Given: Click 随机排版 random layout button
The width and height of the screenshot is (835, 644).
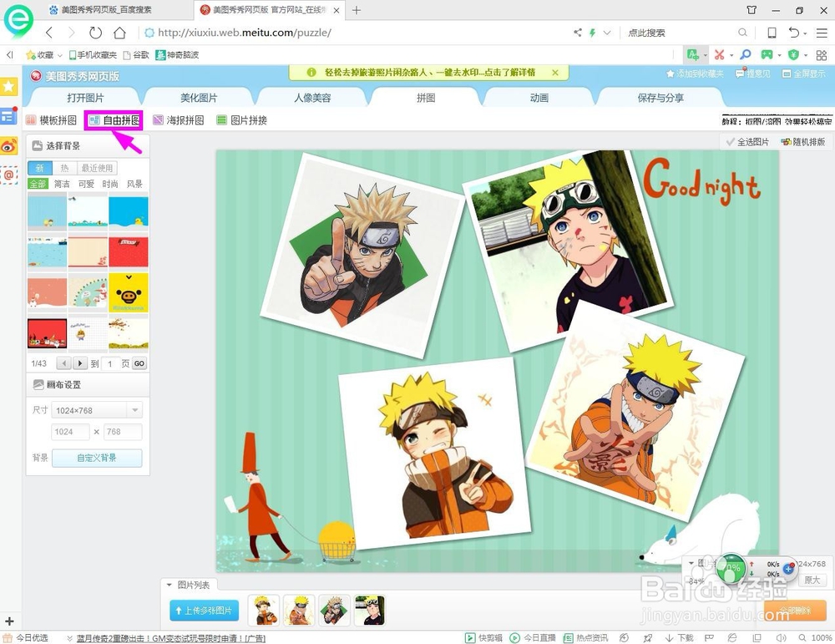Looking at the screenshot, I should pyautogui.click(x=802, y=142).
